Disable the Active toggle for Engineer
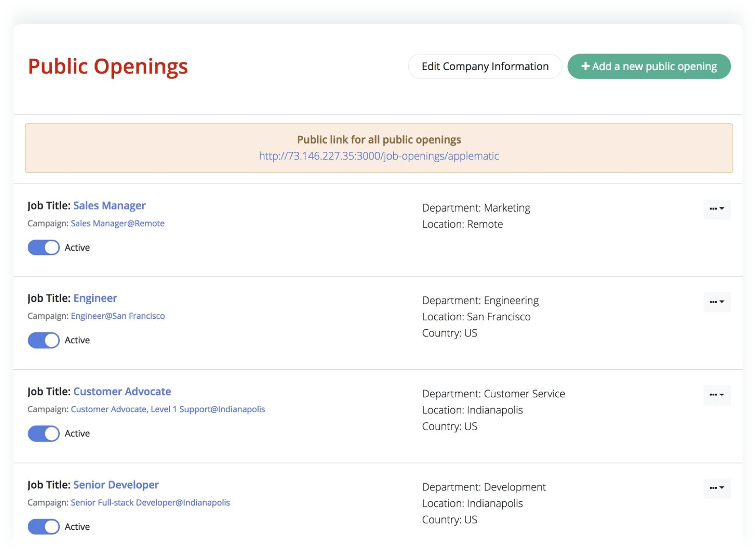 (x=44, y=340)
